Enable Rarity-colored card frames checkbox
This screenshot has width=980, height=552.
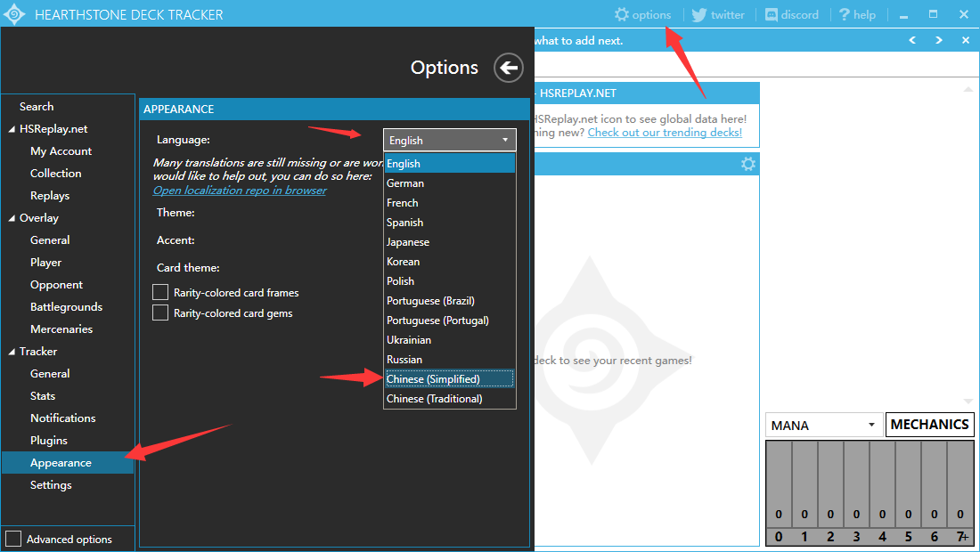point(160,292)
